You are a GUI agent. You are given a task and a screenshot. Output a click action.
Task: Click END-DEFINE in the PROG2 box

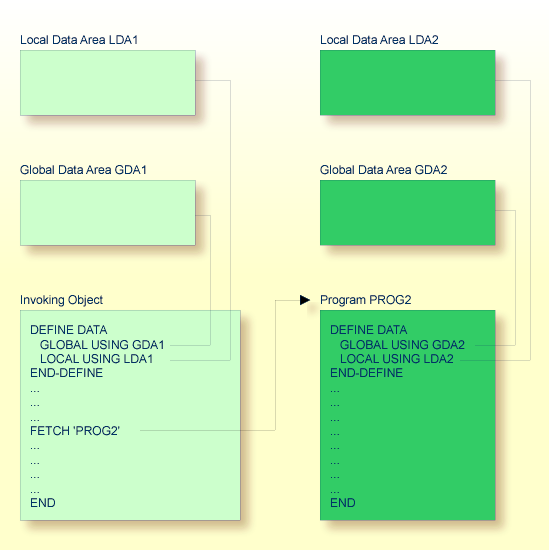tap(366, 373)
